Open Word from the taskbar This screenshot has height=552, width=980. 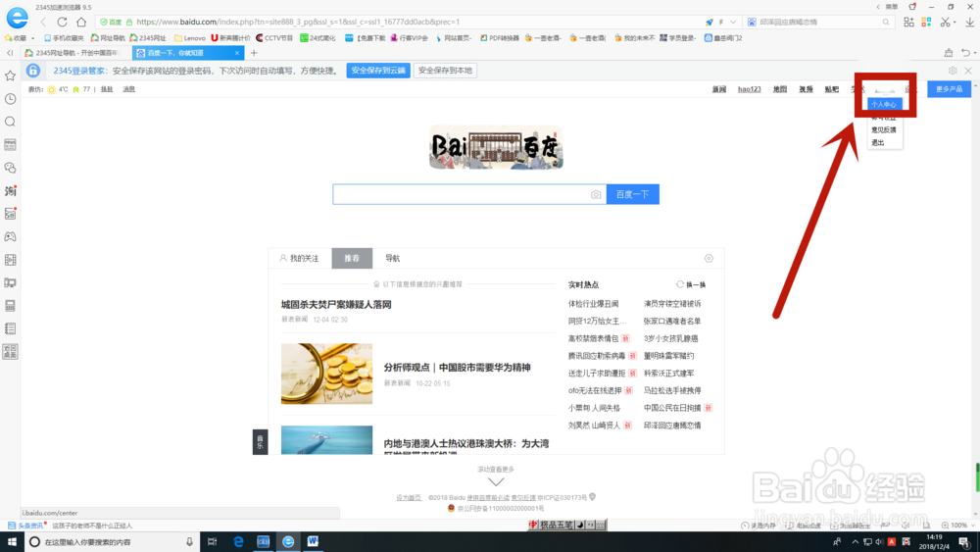[x=313, y=542]
